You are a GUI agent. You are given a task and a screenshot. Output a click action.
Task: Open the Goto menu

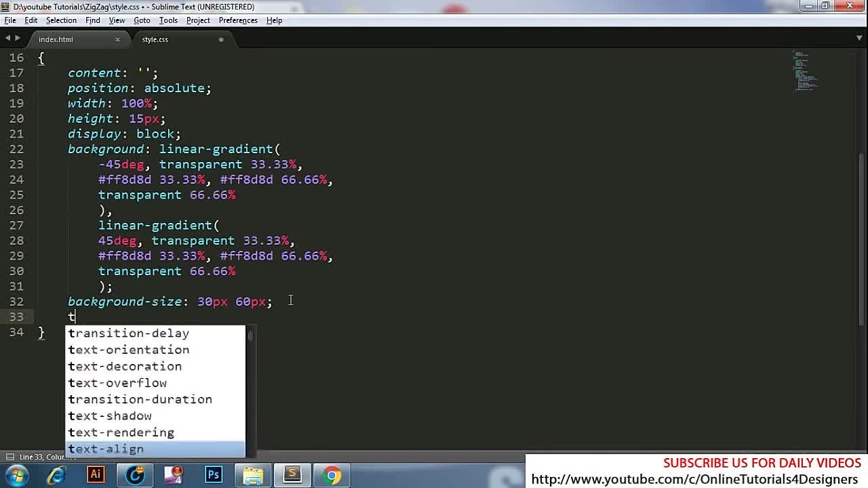[x=142, y=20]
